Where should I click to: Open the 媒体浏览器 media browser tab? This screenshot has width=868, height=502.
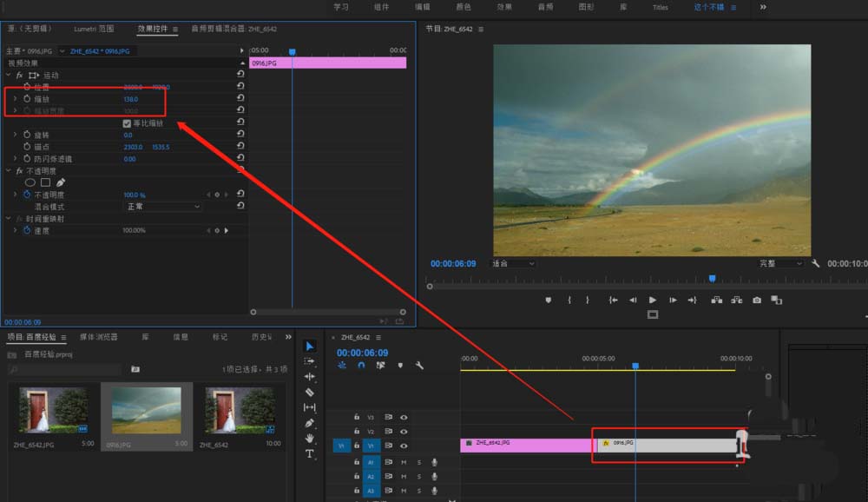click(99, 337)
